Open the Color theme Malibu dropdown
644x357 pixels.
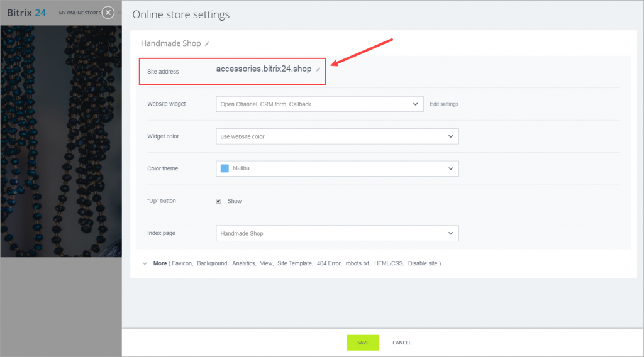(x=337, y=168)
